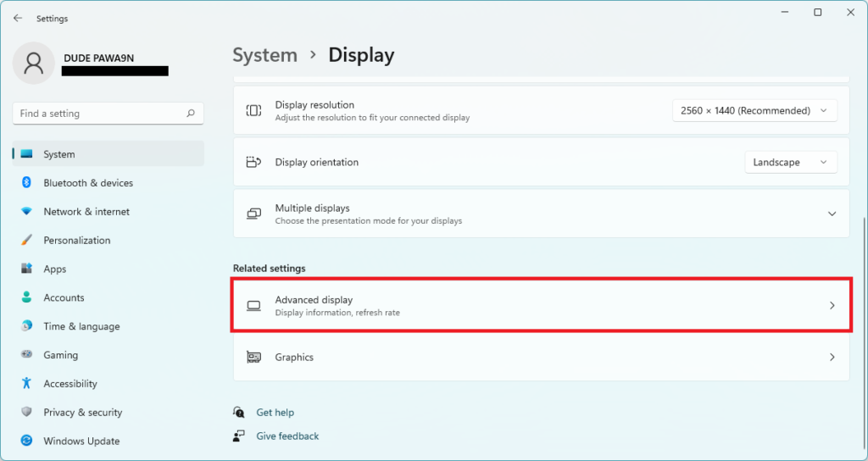The width and height of the screenshot is (868, 461).
Task: Click the Accessibility figure icon
Action: (26, 384)
